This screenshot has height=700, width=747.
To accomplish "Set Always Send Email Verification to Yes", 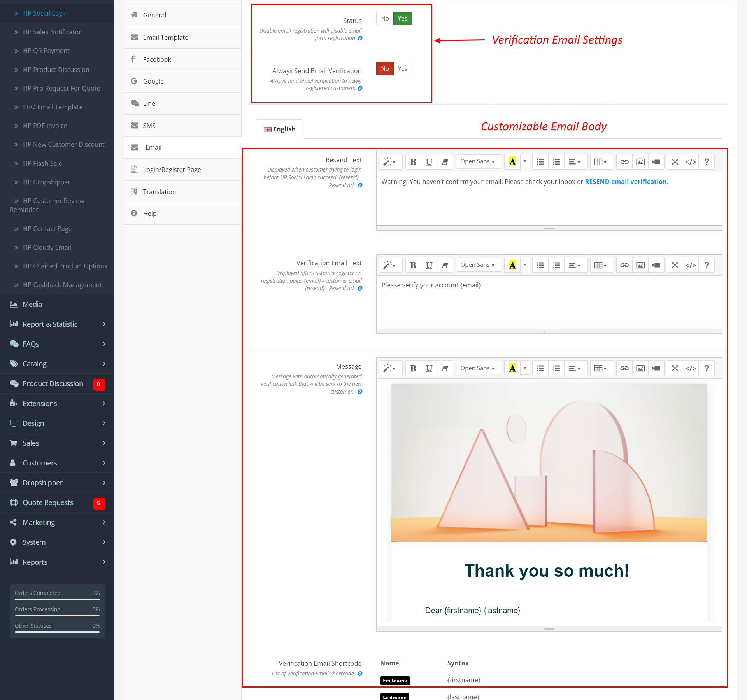I will 402,69.
